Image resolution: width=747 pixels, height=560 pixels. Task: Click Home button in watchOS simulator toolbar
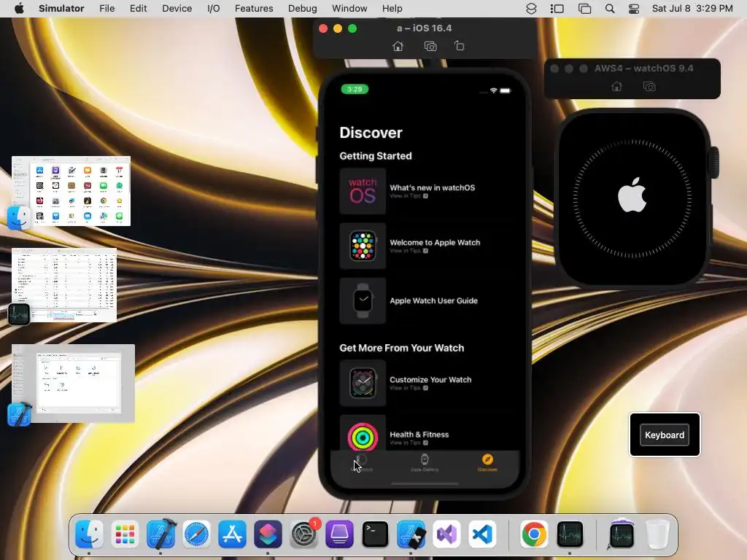coord(617,87)
